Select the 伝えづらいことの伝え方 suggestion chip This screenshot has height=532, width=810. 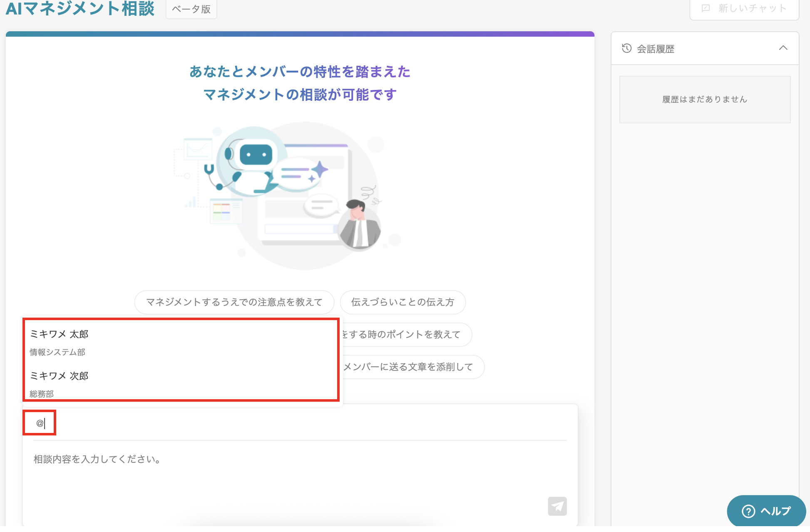pyautogui.click(x=402, y=302)
